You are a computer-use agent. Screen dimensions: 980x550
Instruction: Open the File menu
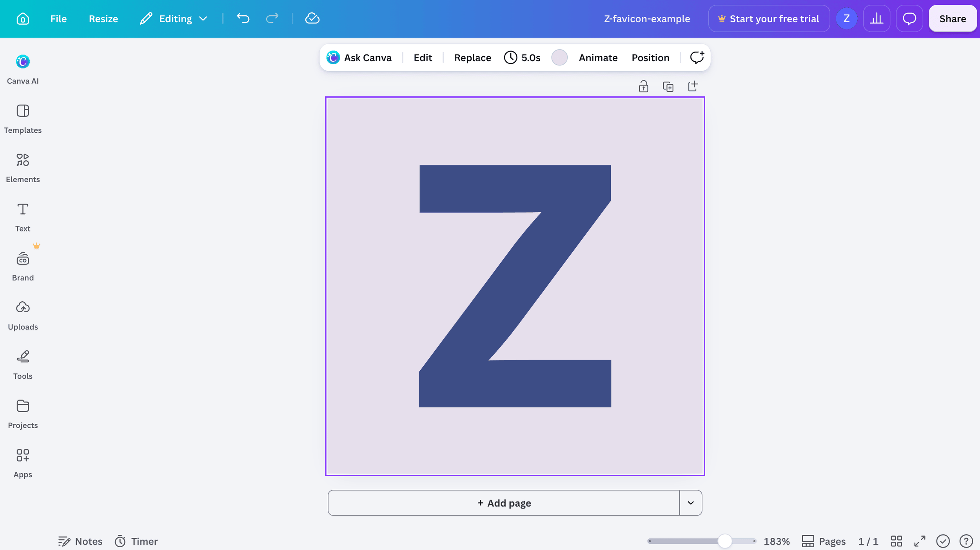pyautogui.click(x=58, y=18)
